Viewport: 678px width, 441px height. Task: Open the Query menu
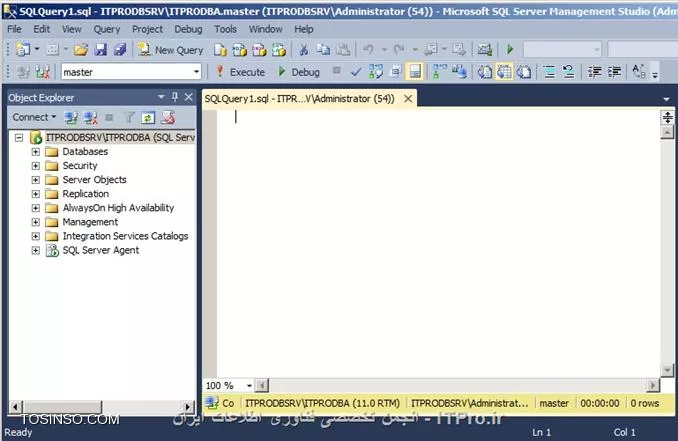click(107, 29)
